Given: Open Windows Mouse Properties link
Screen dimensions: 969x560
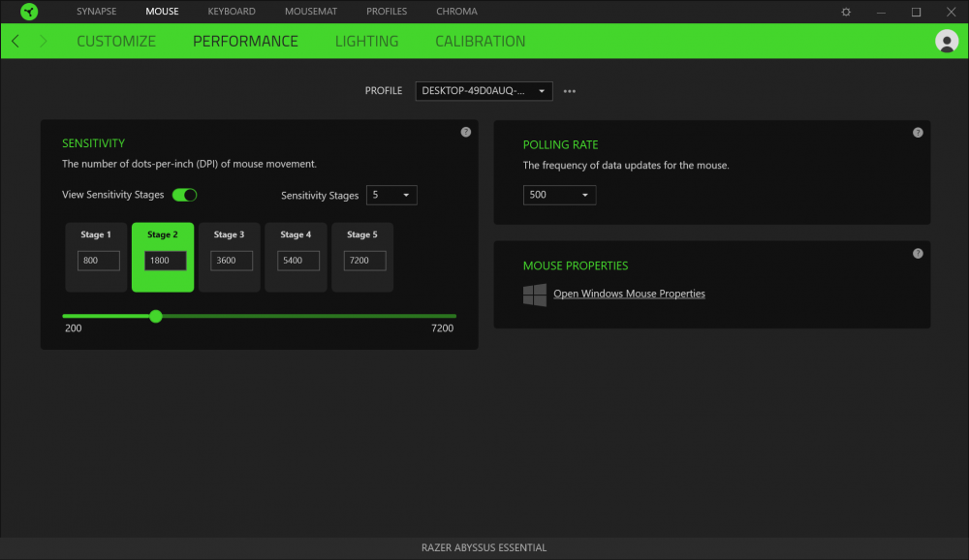Looking at the screenshot, I should [629, 294].
